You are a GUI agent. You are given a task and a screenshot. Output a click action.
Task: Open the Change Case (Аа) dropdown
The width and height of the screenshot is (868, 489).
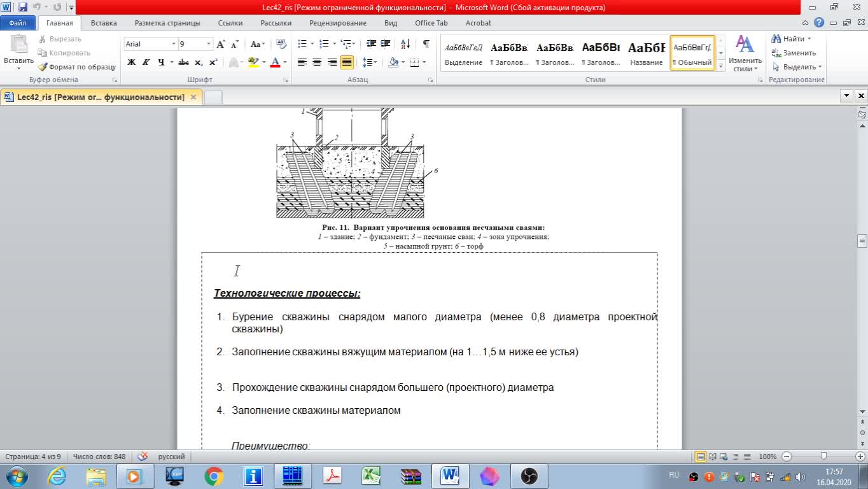pyautogui.click(x=257, y=44)
